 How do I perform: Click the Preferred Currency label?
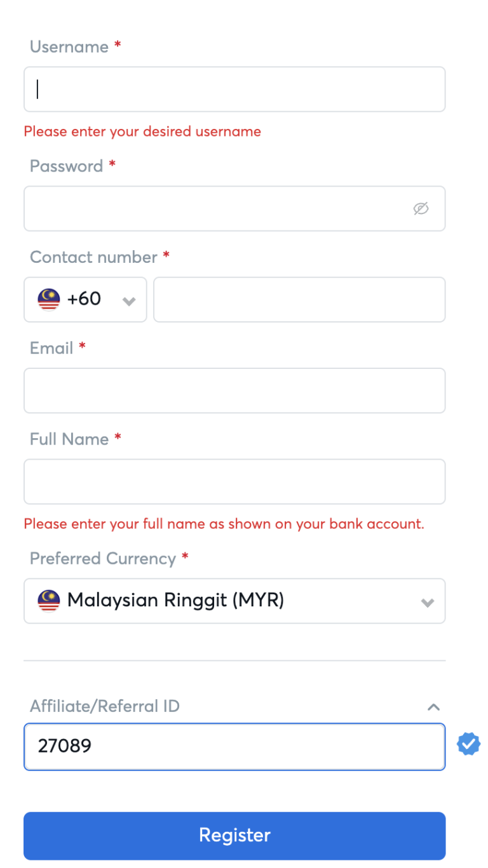click(x=103, y=559)
